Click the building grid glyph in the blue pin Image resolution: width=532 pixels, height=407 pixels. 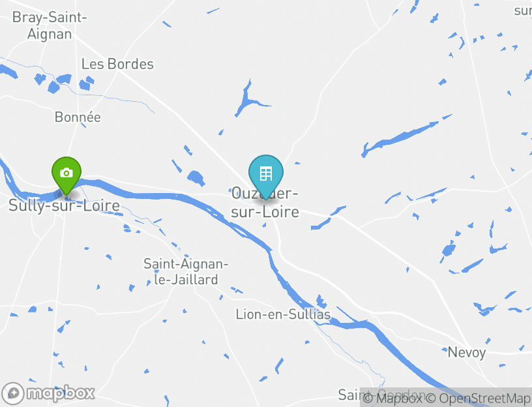pos(266,173)
